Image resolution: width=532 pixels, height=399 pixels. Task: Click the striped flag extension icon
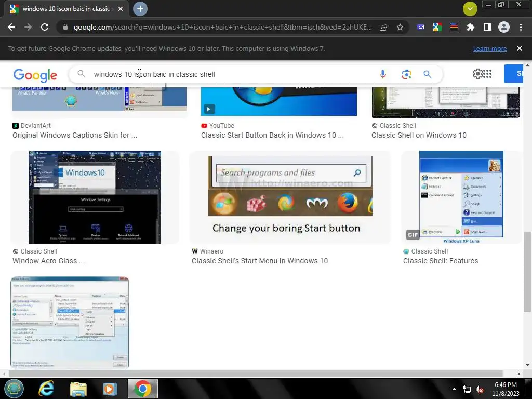[454, 27]
